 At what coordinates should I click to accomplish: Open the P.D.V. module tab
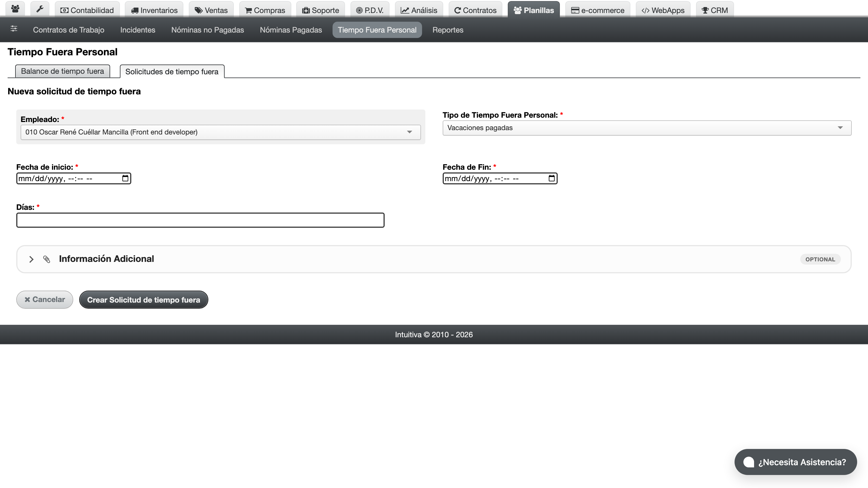[370, 10]
